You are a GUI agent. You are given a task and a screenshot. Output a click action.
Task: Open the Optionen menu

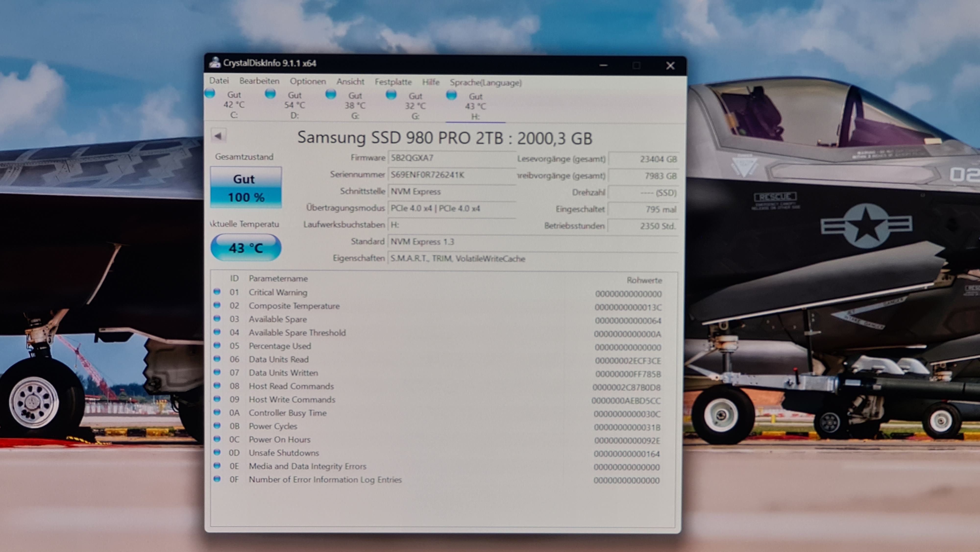pos(307,81)
